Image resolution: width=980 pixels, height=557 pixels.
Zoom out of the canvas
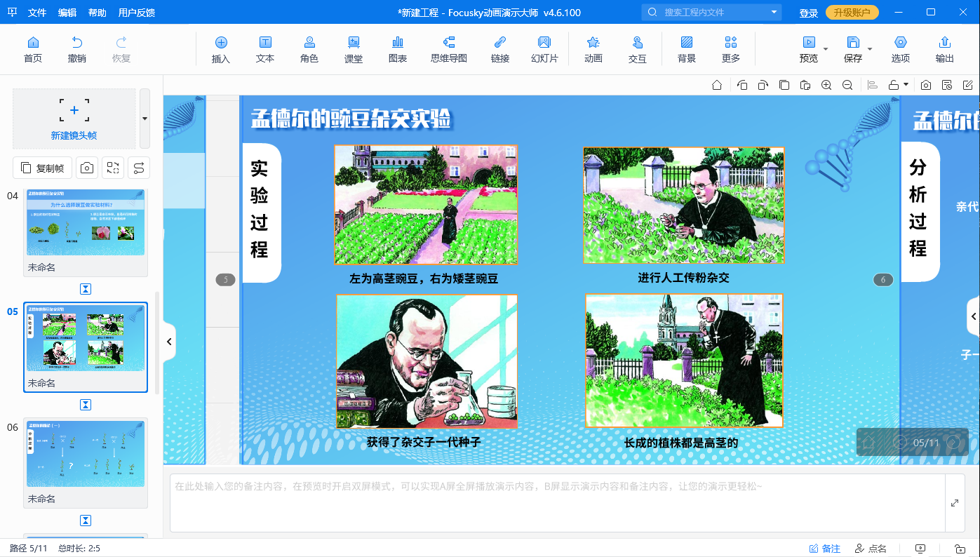point(847,85)
